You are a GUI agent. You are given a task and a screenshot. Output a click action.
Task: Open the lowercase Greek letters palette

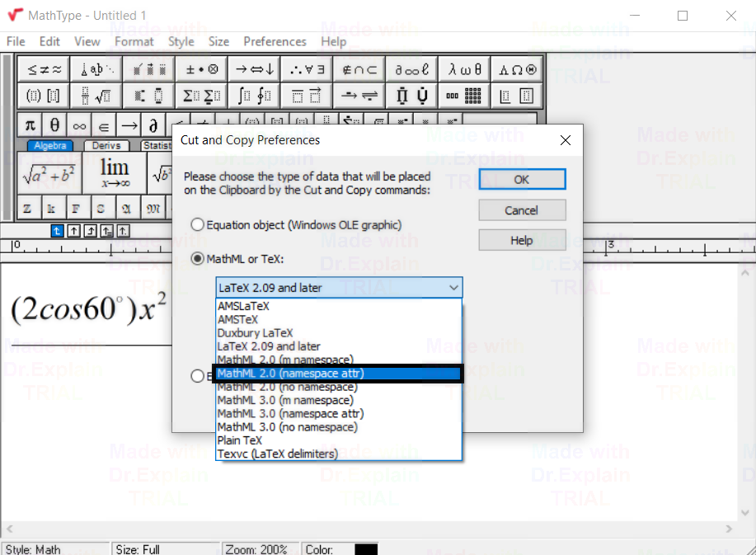[464, 69]
